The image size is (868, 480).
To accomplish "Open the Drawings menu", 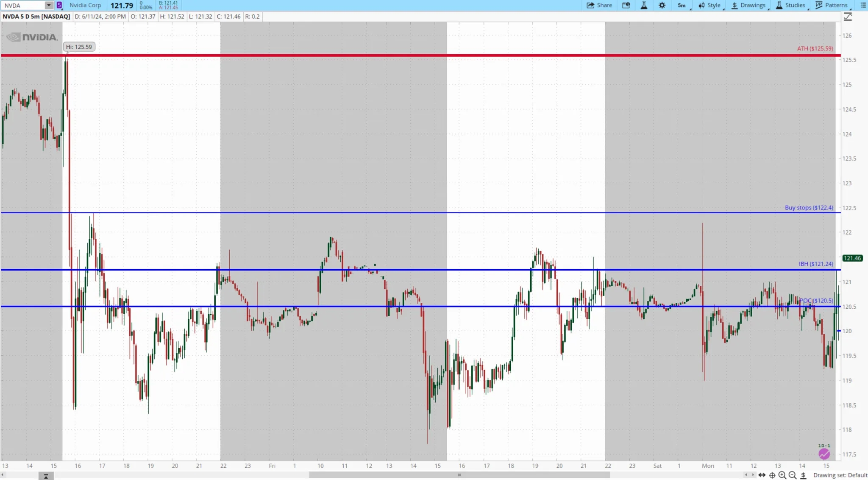I will (748, 5).
